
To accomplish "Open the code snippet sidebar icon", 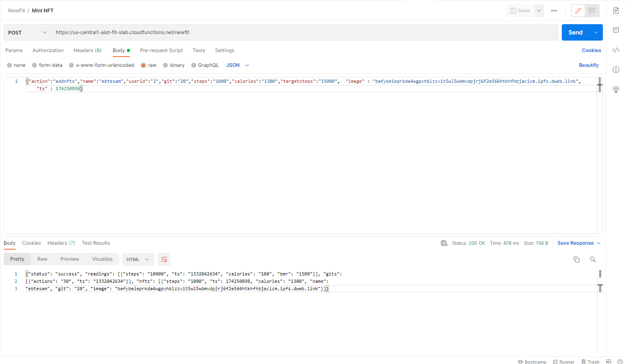I will click(616, 50).
